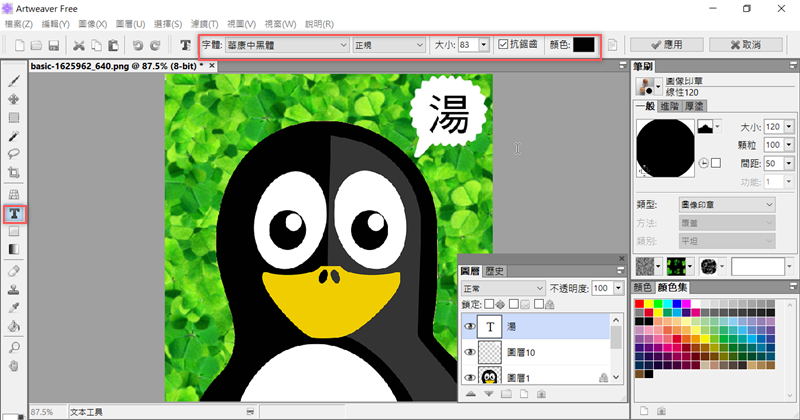The width and height of the screenshot is (800, 420).
Task: Open the font style 正規 dropdown
Action: tap(388, 45)
